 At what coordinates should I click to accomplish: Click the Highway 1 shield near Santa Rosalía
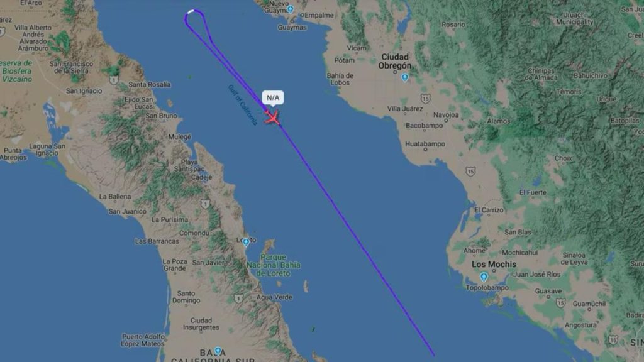coord(114,80)
